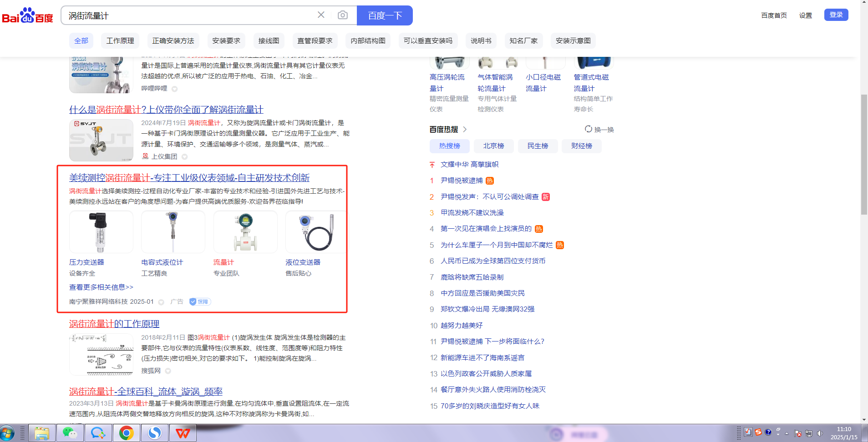The image size is (868, 442).
Task: Select the 北京榜 tab
Action: point(493,146)
